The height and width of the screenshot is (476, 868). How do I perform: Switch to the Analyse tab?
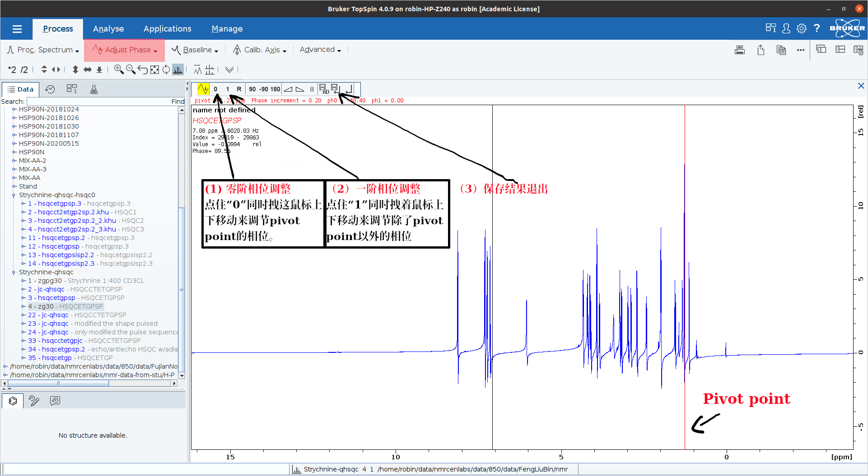pyautogui.click(x=108, y=29)
